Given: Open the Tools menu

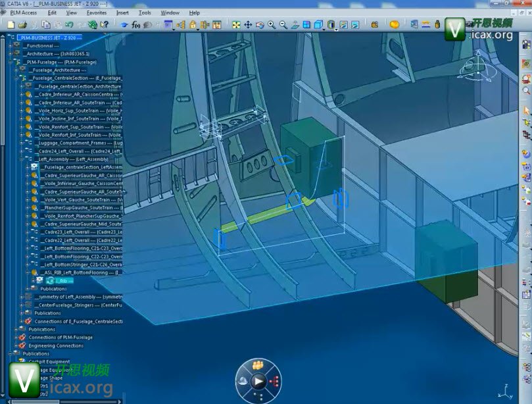Looking at the screenshot, I should [145, 13].
